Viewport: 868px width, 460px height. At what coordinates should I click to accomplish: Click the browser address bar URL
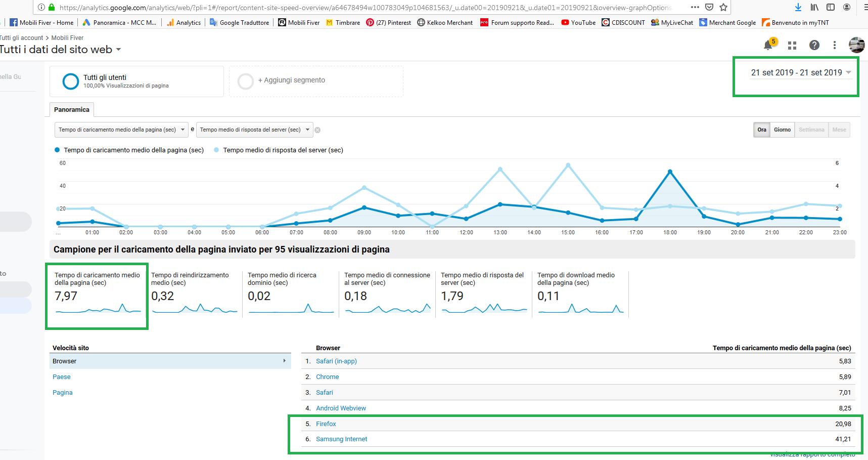pos(364,8)
